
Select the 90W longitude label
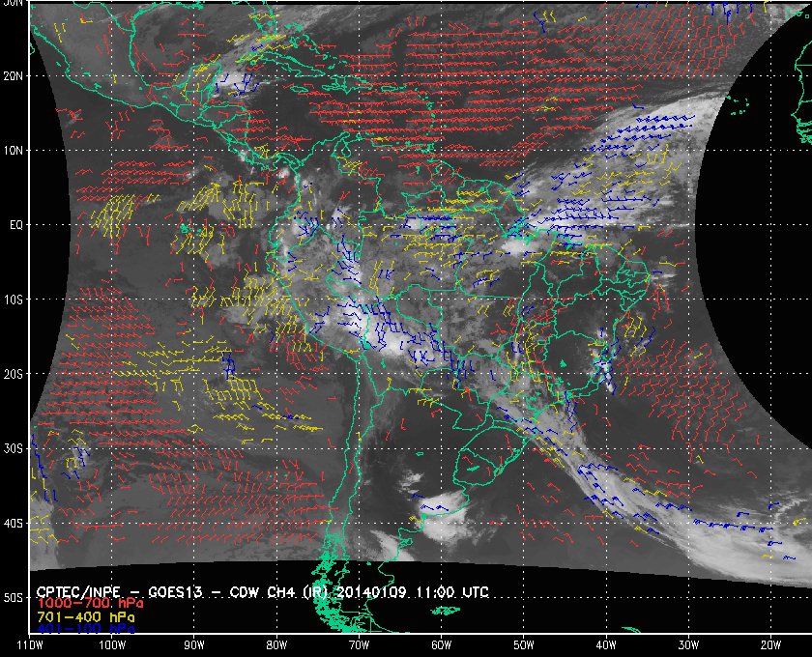pos(194,645)
